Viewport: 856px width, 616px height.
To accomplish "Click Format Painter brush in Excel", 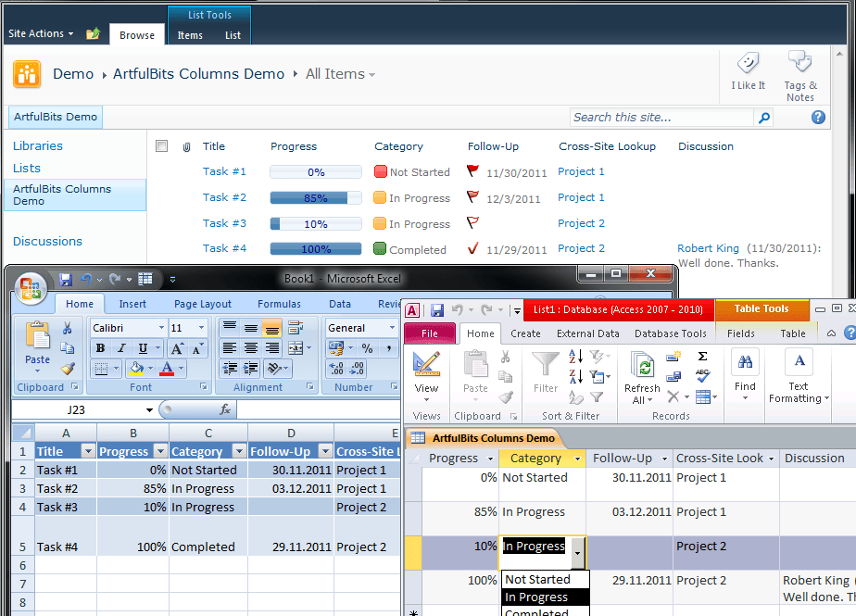I will click(x=67, y=369).
